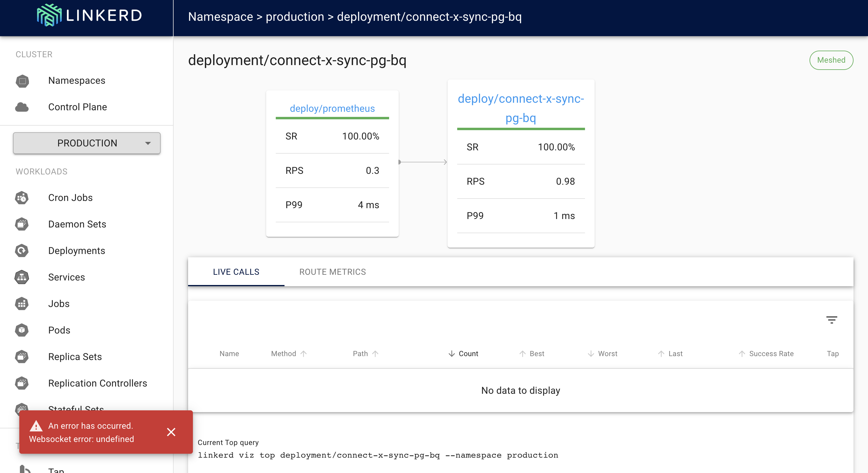Open Deployments workload list
The width and height of the screenshot is (868, 473).
[x=77, y=251]
